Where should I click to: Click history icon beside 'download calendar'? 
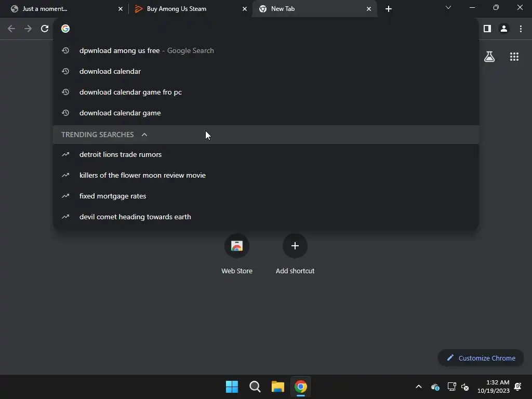pyautogui.click(x=65, y=71)
